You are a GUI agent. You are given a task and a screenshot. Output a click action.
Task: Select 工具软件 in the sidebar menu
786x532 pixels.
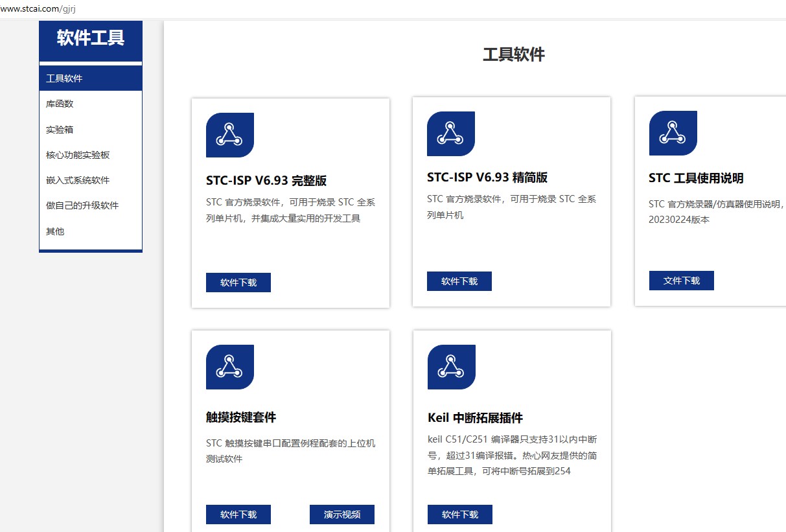(x=91, y=78)
